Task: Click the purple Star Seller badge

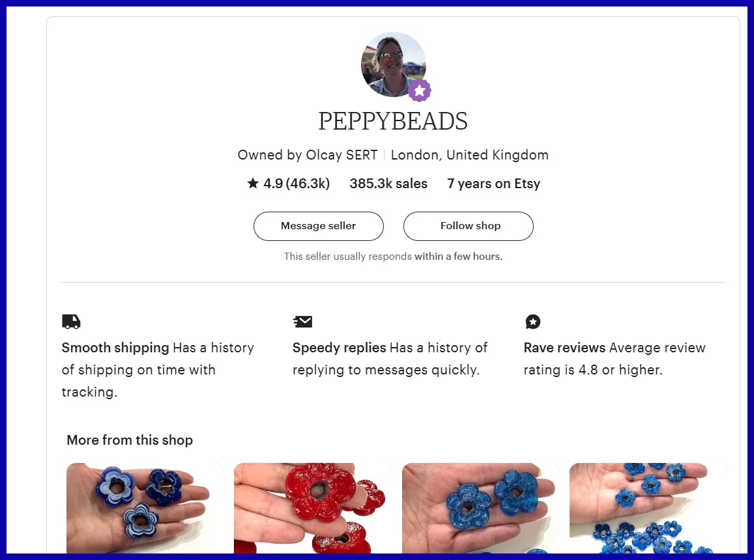Action: tap(420, 91)
